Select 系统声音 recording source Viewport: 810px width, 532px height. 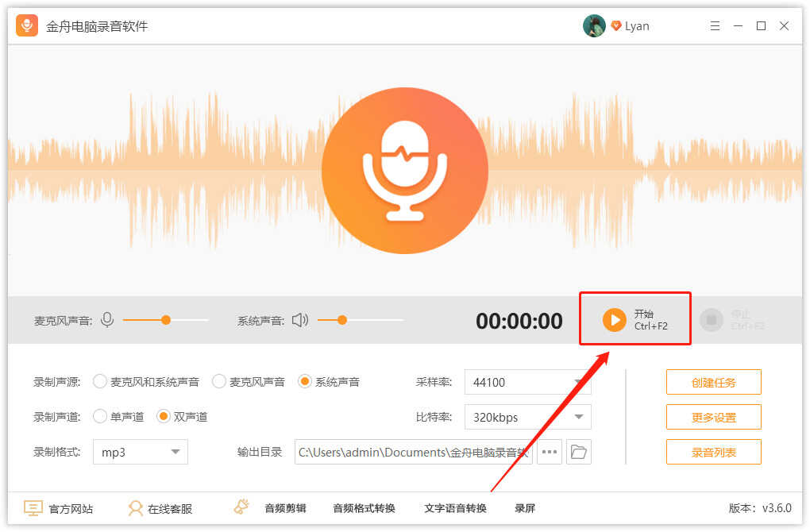point(329,382)
